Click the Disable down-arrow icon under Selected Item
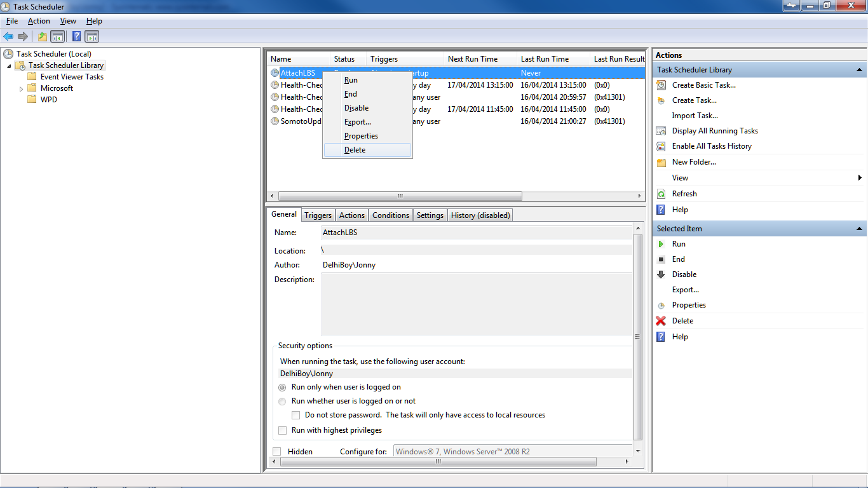 click(x=661, y=274)
